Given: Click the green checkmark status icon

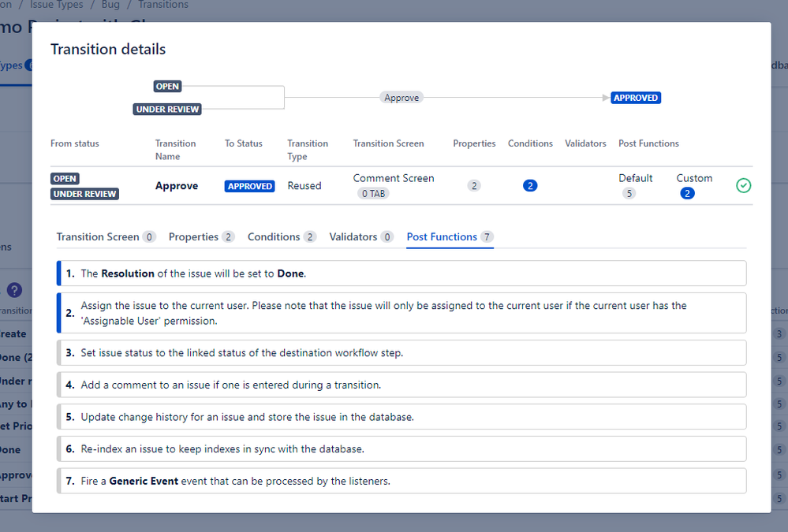Looking at the screenshot, I should 743,186.
